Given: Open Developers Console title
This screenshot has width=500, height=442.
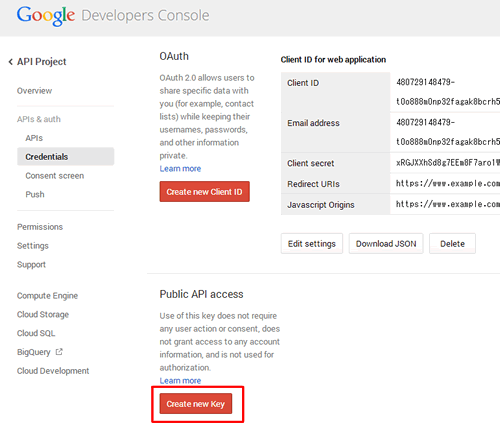Looking at the screenshot, I should coord(145,15).
